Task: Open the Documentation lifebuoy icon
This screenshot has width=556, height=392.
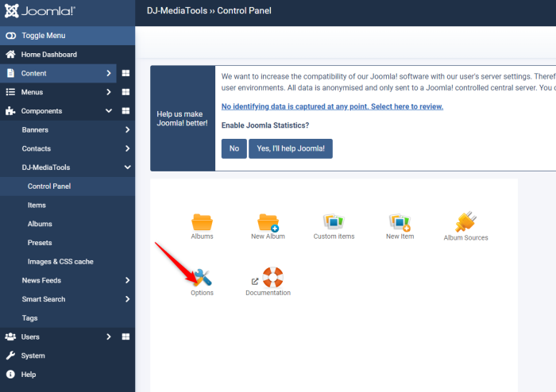Action: click(272, 277)
